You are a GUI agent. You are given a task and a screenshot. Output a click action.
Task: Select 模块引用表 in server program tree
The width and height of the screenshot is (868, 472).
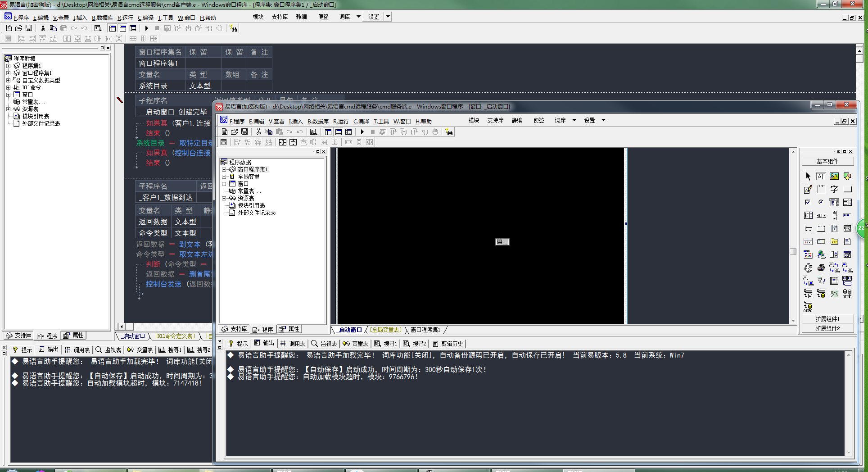pyautogui.click(x=251, y=205)
